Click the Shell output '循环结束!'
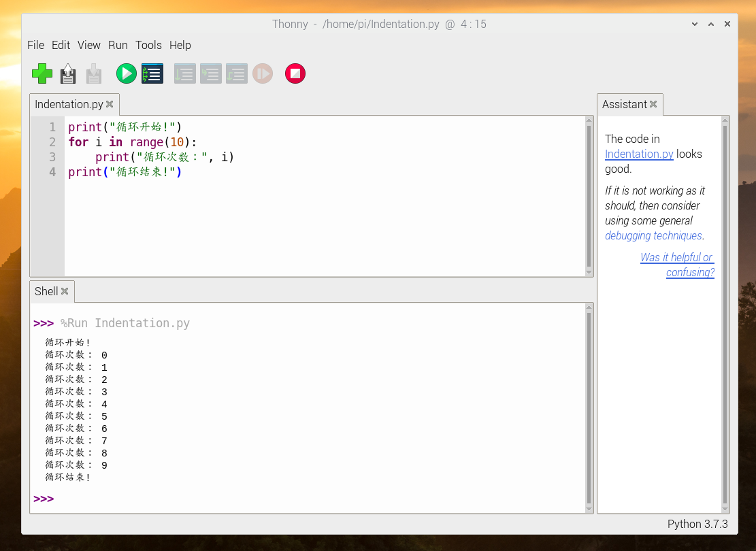Image resolution: width=756 pixels, height=551 pixels. click(67, 478)
